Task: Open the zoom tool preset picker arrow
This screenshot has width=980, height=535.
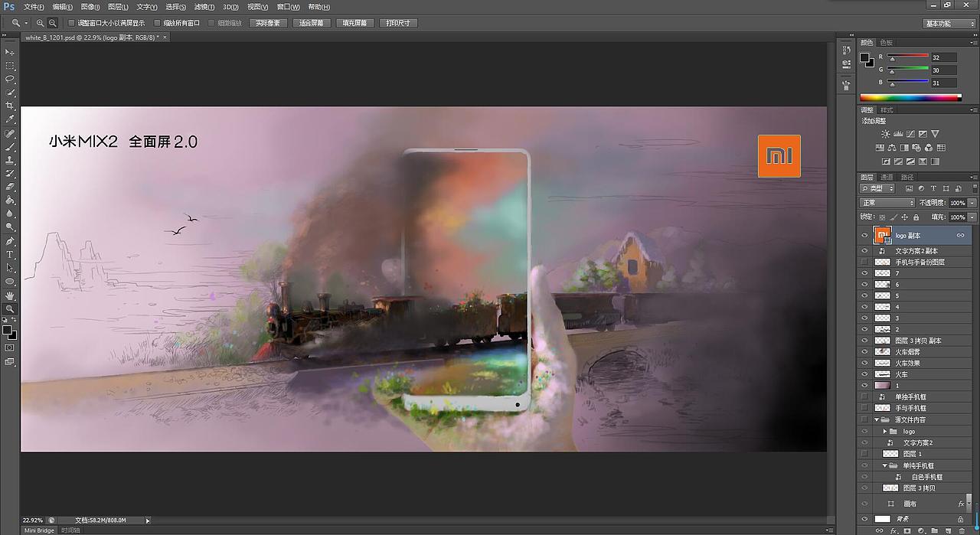Action: click(26, 23)
